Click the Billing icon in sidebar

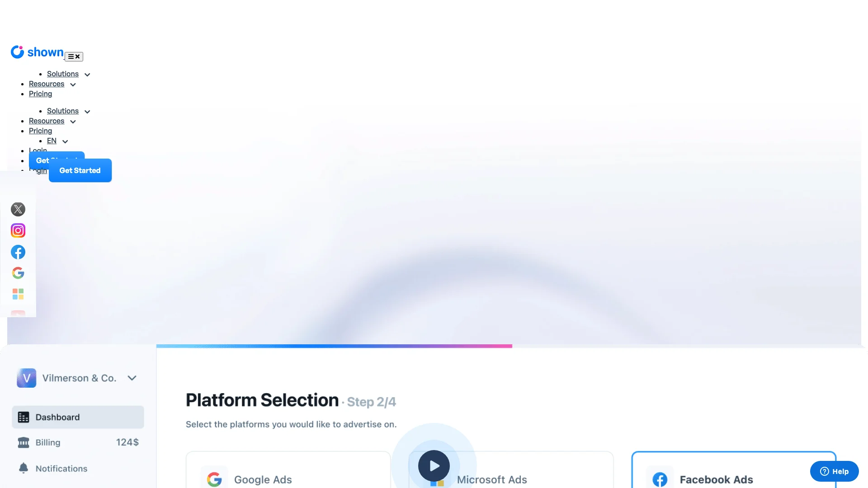click(23, 441)
